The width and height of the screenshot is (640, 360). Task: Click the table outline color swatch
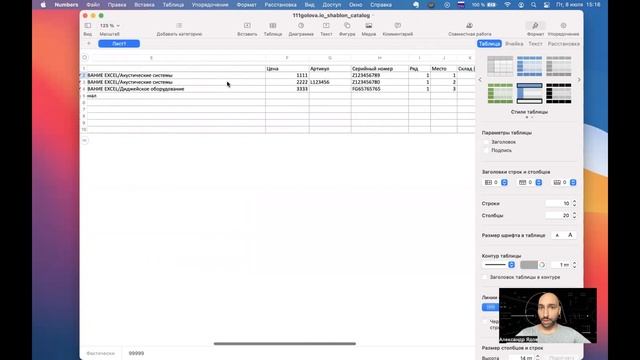click(x=529, y=265)
